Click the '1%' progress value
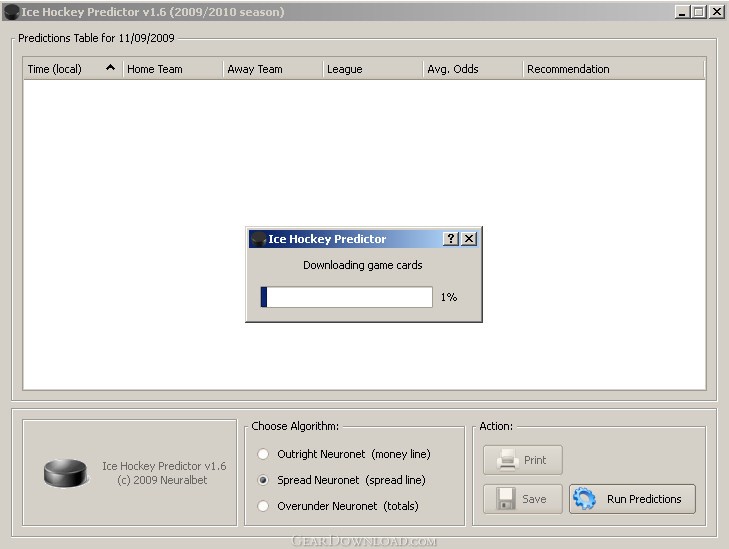This screenshot has height=549, width=729. (x=449, y=297)
